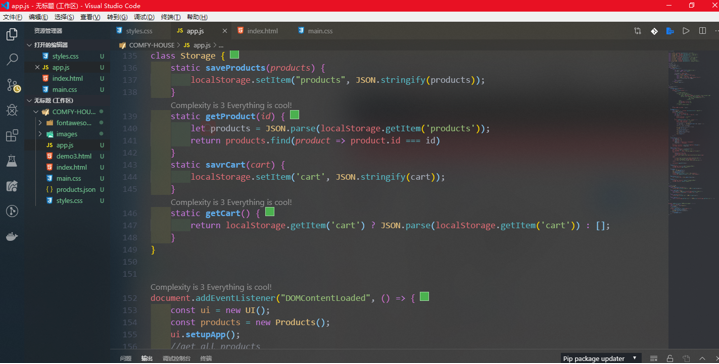The width and height of the screenshot is (719, 364).
Task: Open the 查看(V) menu
Action: [x=90, y=17]
